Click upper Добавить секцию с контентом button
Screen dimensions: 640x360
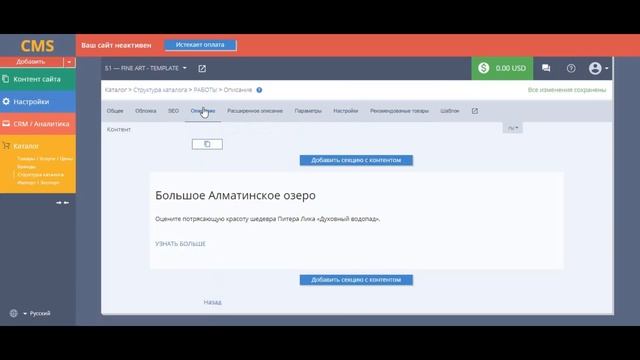(x=356, y=160)
